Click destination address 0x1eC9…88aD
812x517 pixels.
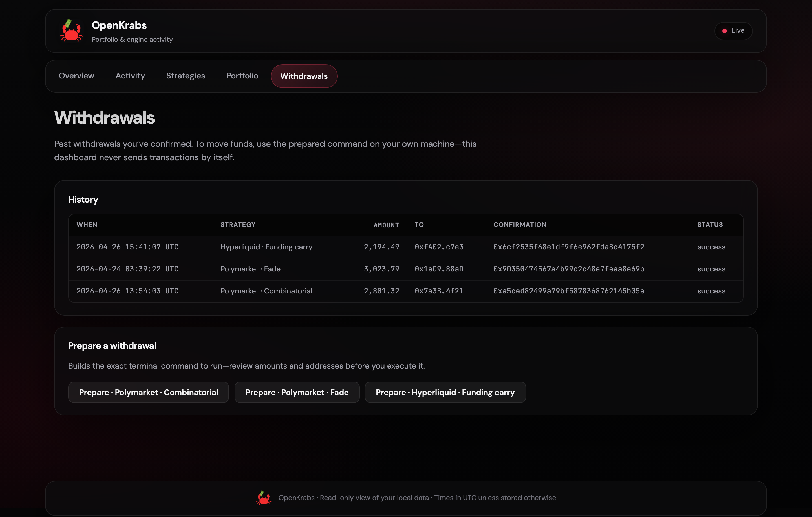439,269
